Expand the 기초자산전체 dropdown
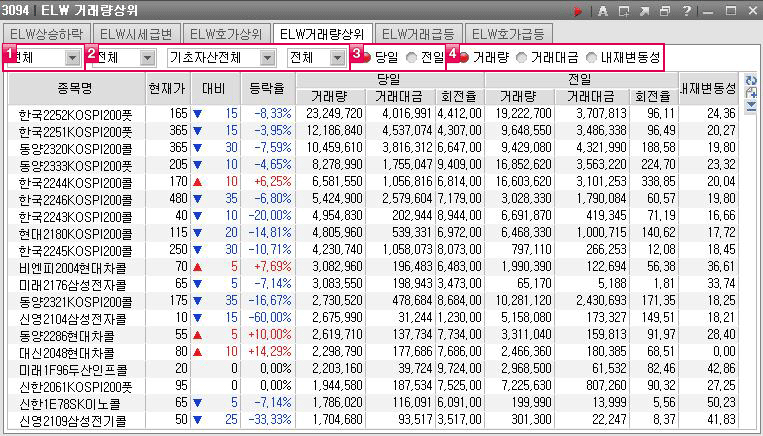The width and height of the screenshot is (763, 436). (x=221, y=58)
